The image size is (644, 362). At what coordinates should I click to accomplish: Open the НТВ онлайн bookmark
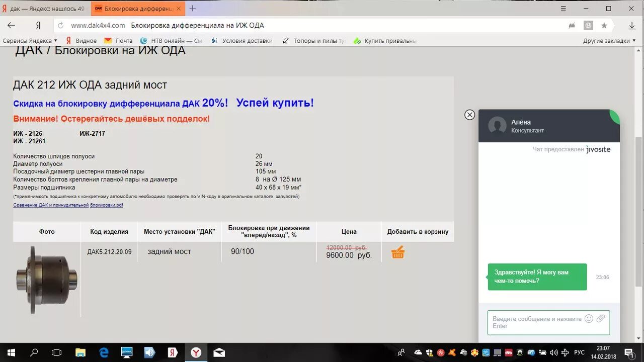[171, 41]
